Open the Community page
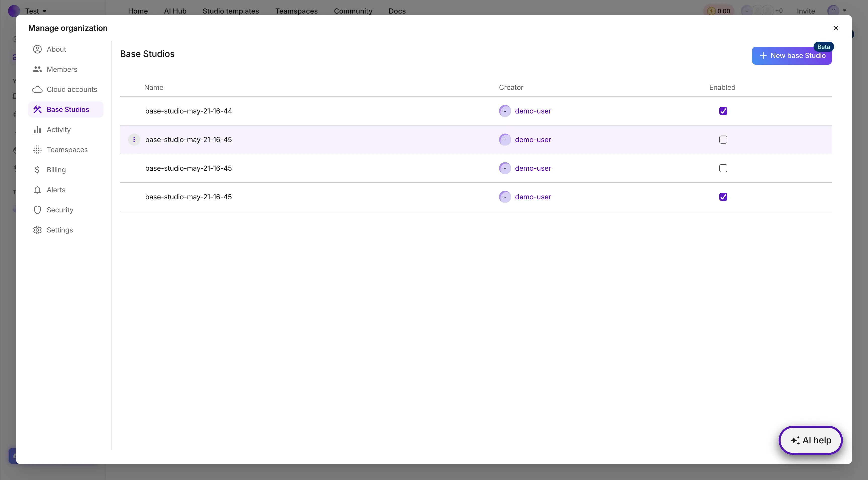Viewport: 868px width, 480px height. [x=353, y=11]
